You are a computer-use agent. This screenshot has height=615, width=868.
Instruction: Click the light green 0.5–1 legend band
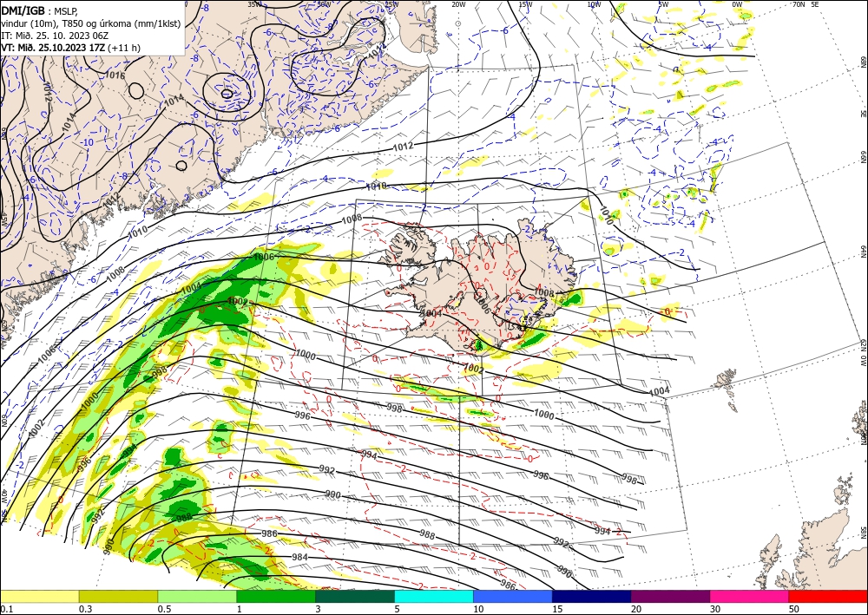tap(197, 596)
